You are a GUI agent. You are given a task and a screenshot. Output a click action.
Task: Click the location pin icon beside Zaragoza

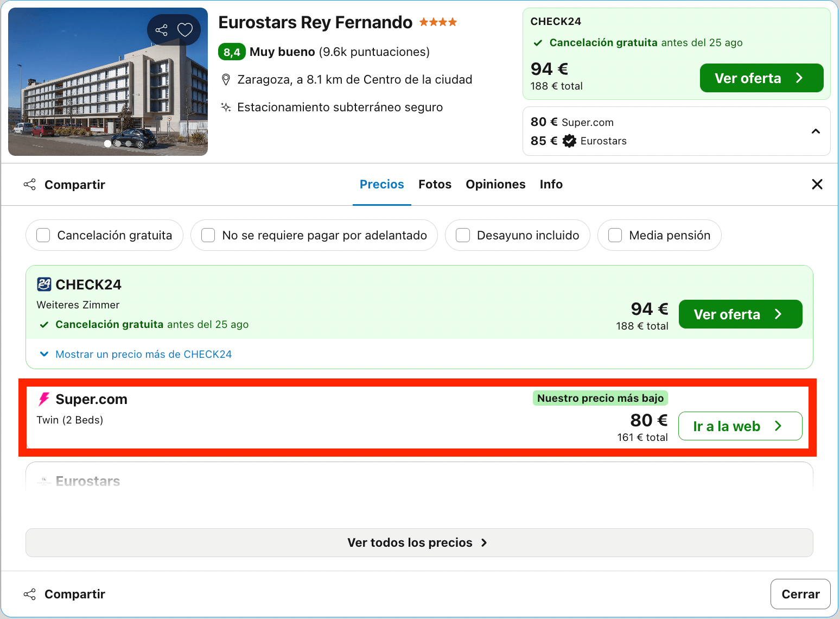(226, 80)
